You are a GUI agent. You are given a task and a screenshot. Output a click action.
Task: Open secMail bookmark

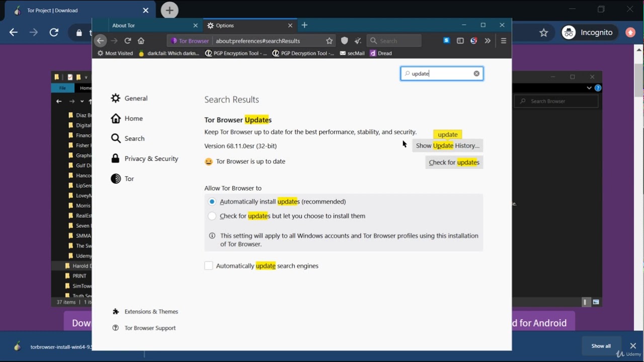(352, 53)
